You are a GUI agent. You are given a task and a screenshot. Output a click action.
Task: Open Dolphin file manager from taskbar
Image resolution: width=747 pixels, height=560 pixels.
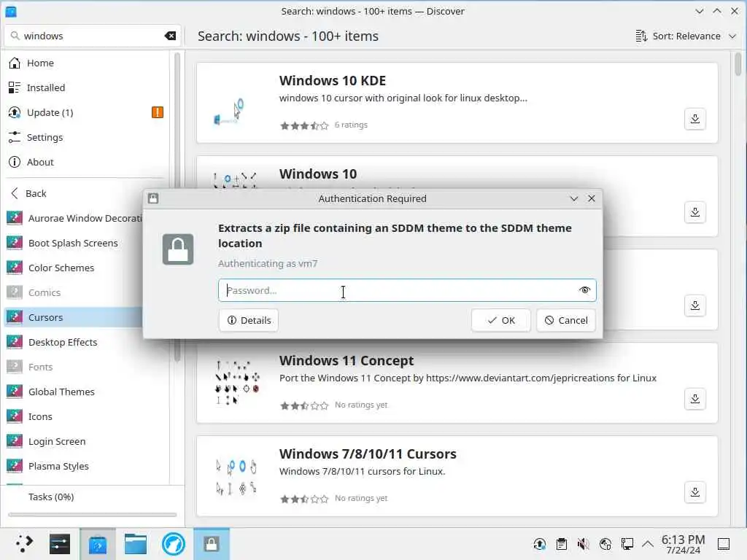[135, 544]
